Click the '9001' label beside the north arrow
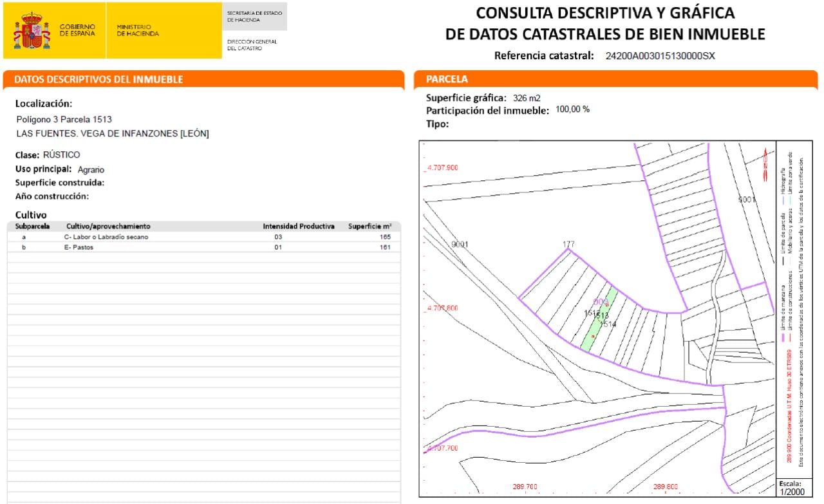Image resolution: width=824 pixels, height=504 pixels. (x=746, y=200)
